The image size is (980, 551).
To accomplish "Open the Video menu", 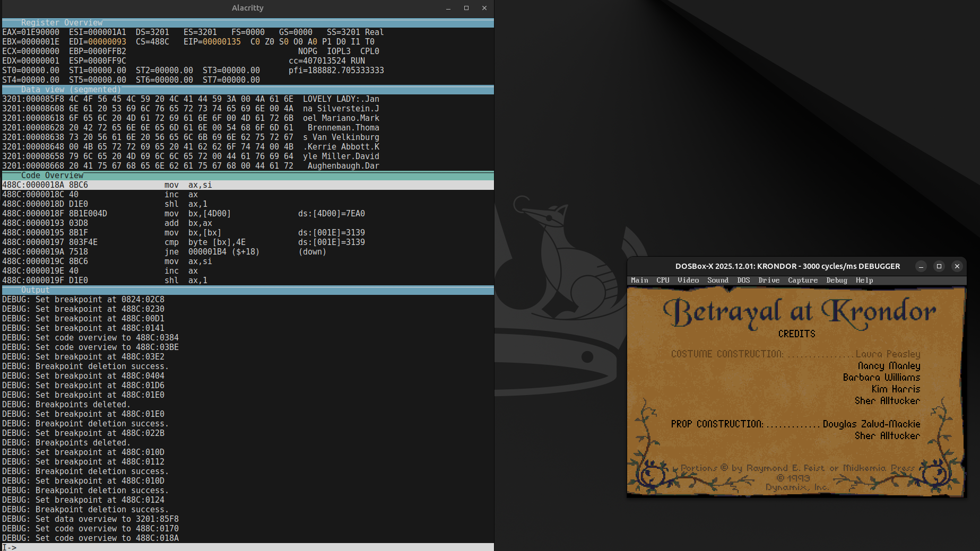I will 688,280.
